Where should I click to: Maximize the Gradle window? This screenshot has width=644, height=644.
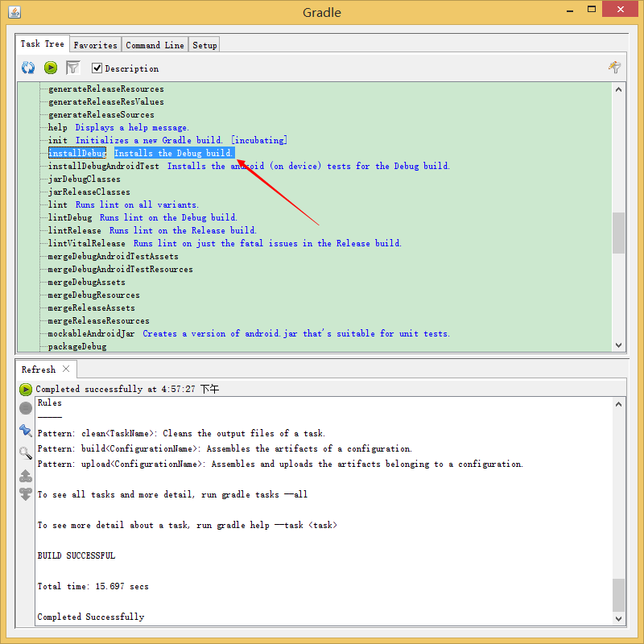[592, 9]
